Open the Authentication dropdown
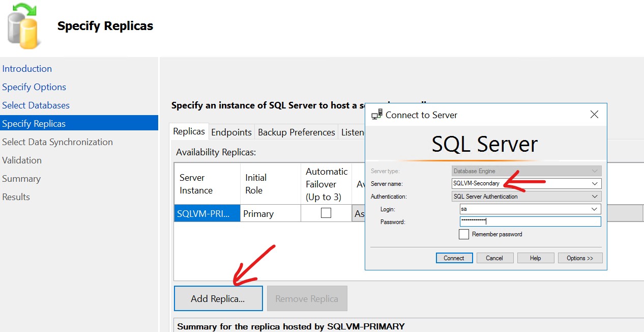Screen dimensions: 644x332 click(x=526, y=197)
